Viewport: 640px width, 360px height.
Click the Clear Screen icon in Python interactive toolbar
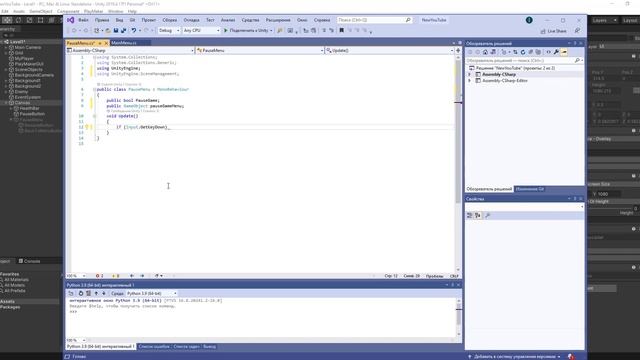(x=88, y=293)
